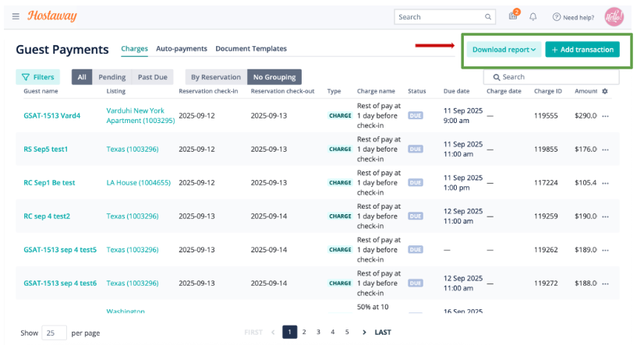Viewport: 644px width, 345px height.
Task: Click the Add transaction button
Action: 582,50
